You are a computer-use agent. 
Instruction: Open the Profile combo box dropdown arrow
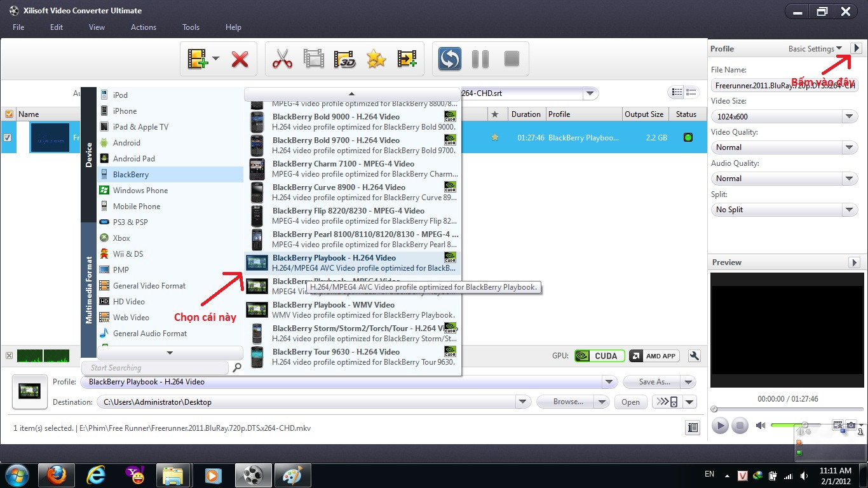pos(609,382)
